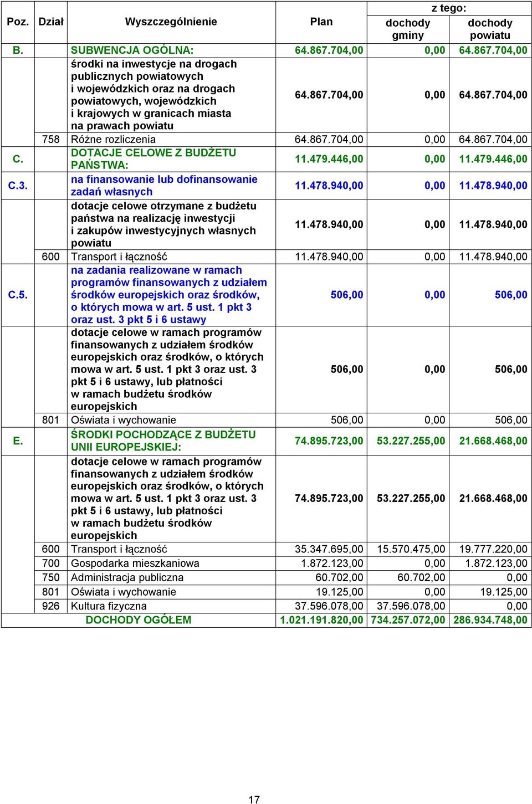Image resolution: width=532 pixels, height=804 pixels.
Task: Click total dochody powiatu 286.934.748,00
Action: (490, 621)
